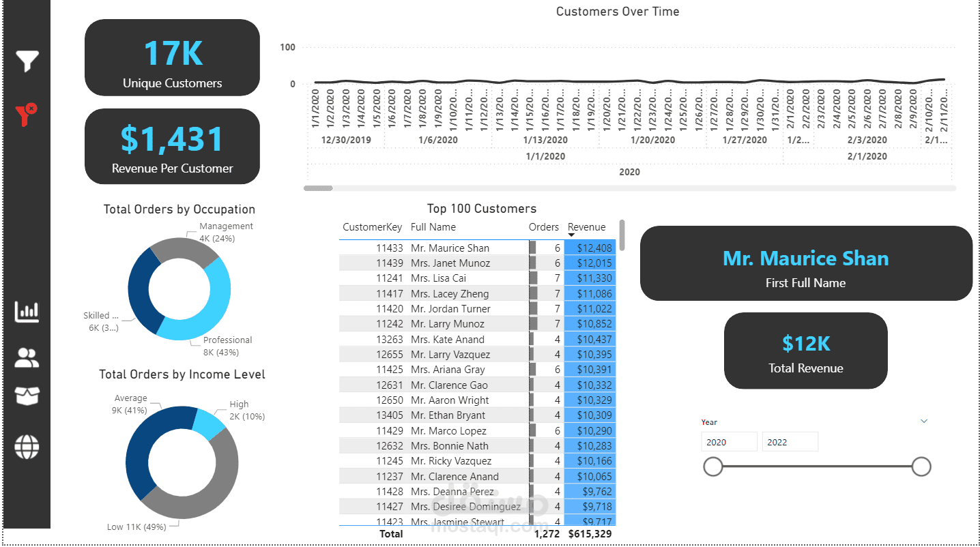Open the bar chart page icon

click(x=27, y=312)
